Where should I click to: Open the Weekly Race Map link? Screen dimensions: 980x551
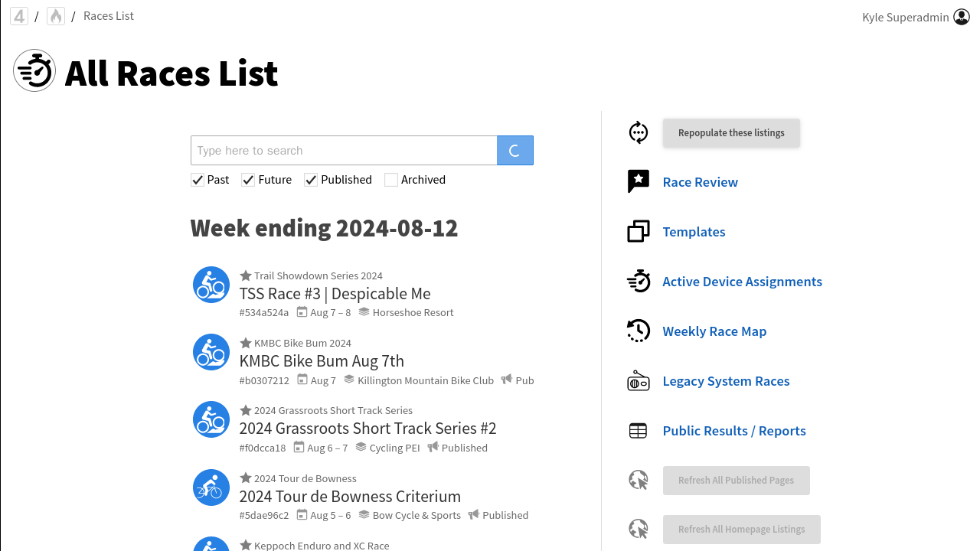714,331
